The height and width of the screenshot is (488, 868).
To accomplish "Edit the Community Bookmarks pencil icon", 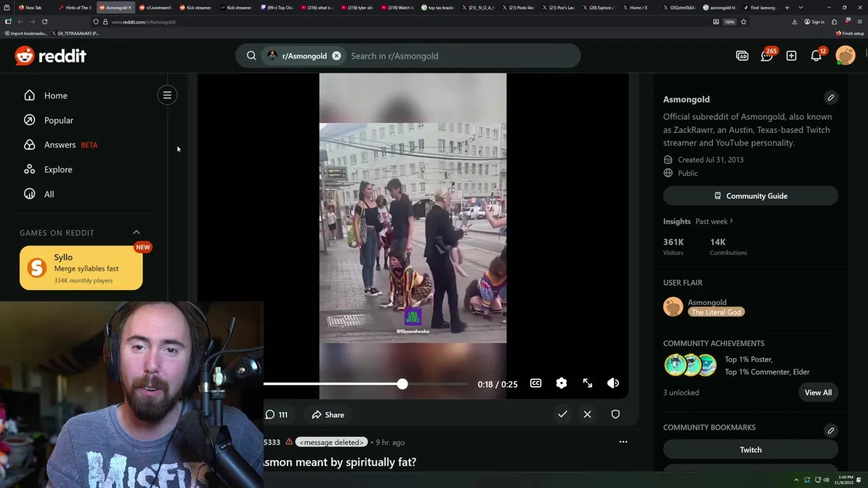I will tap(831, 430).
